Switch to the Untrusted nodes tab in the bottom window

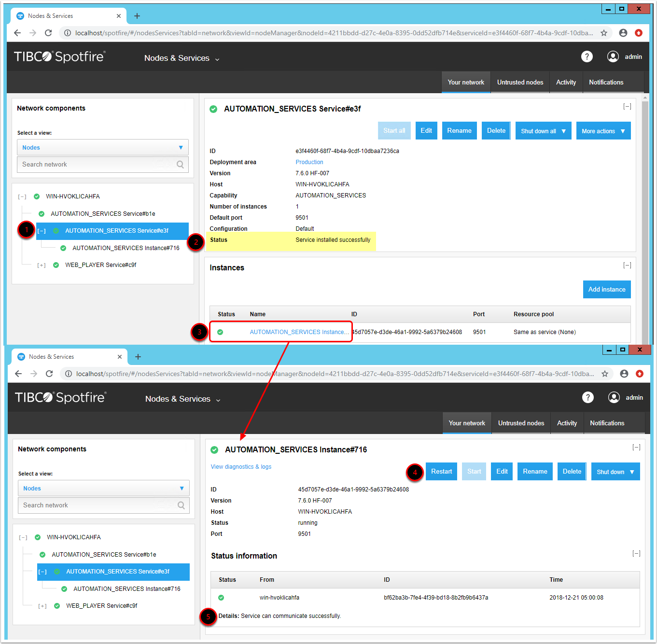coord(521,423)
